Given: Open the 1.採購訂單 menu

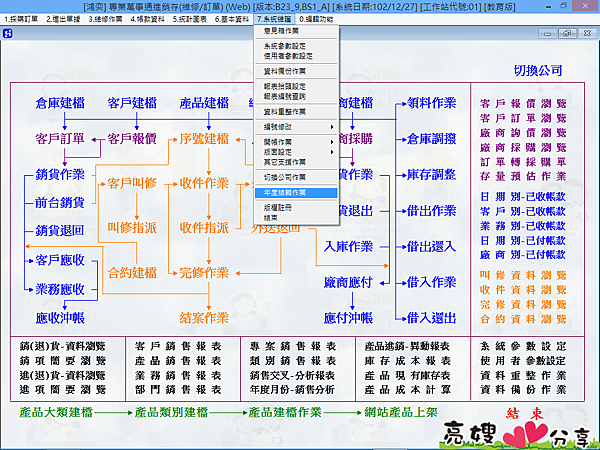Looking at the screenshot, I should [21, 19].
